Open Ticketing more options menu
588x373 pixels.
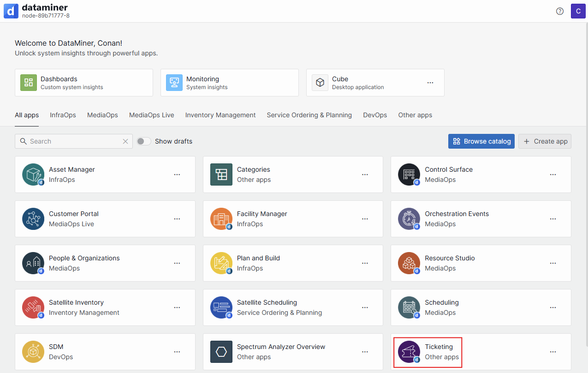(553, 352)
